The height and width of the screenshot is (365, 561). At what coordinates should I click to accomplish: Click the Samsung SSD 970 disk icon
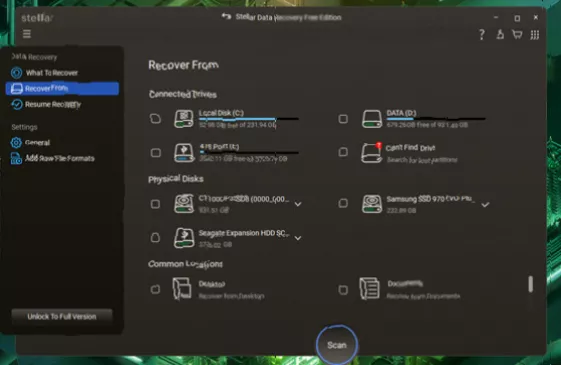tap(371, 204)
